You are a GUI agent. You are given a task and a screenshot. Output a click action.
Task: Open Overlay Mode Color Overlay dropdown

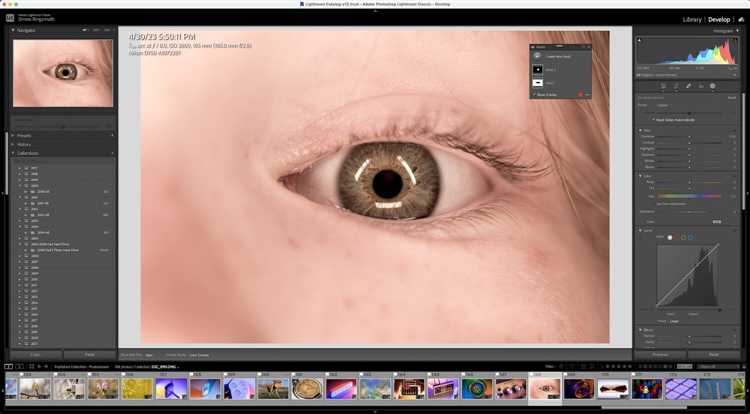[x=199, y=355]
